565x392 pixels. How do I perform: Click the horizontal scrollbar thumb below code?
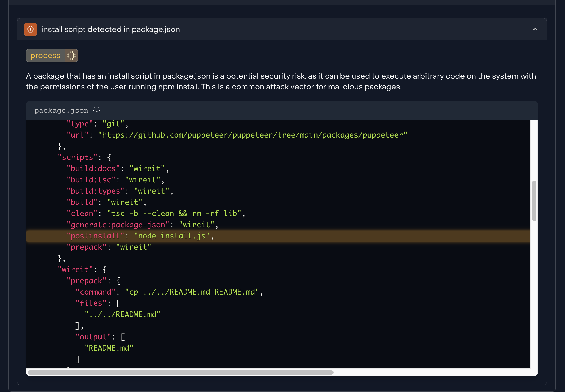[180, 373]
